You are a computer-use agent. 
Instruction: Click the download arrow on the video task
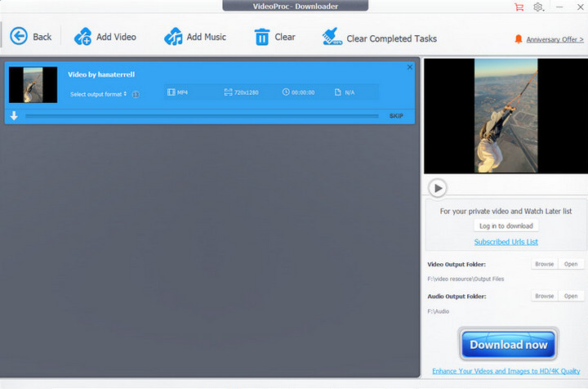pos(14,116)
